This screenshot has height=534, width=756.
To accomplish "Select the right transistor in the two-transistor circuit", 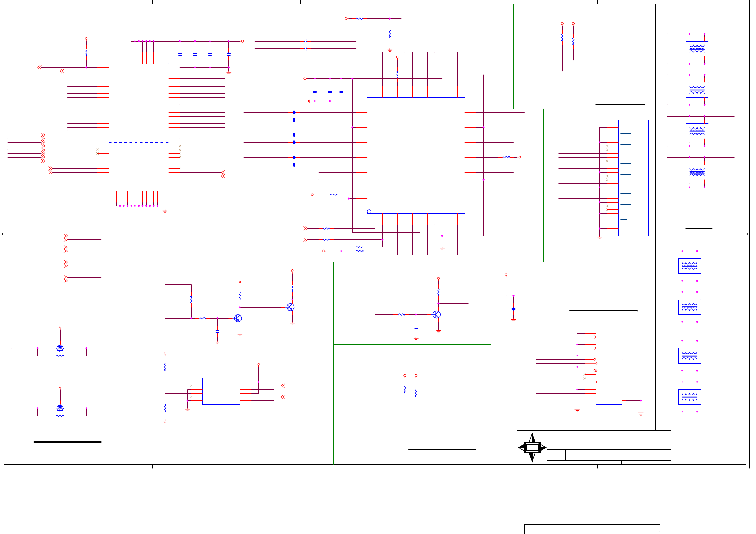I will pos(290,307).
